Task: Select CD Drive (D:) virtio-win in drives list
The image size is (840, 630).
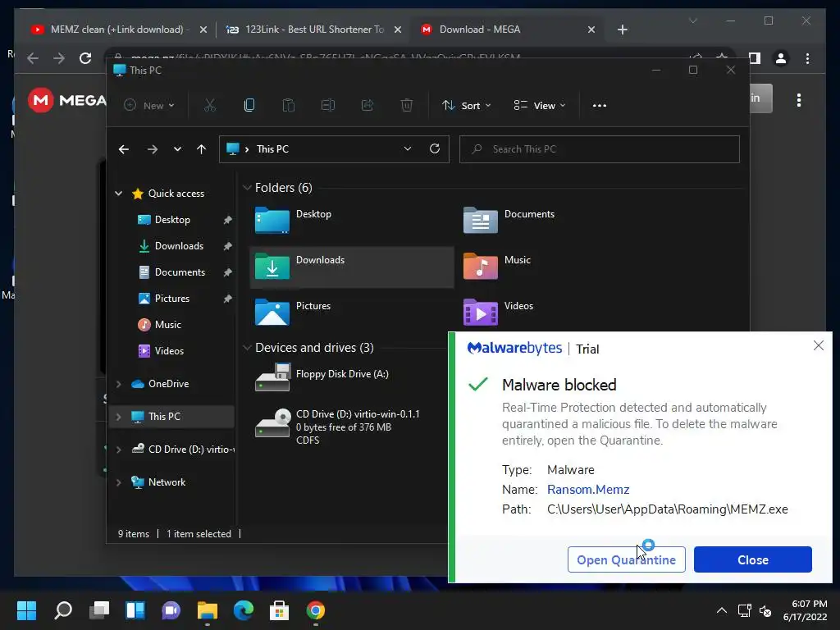Action: (x=339, y=427)
